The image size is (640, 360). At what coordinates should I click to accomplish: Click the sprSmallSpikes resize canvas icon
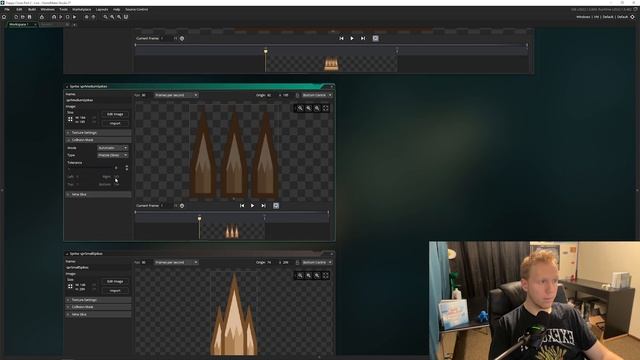tap(70, 287)
